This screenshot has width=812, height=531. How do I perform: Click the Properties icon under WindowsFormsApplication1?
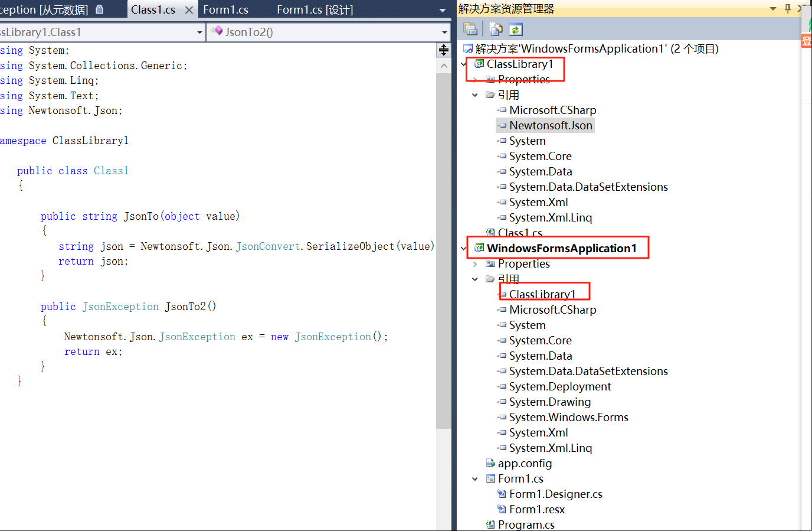pos(490,263)
